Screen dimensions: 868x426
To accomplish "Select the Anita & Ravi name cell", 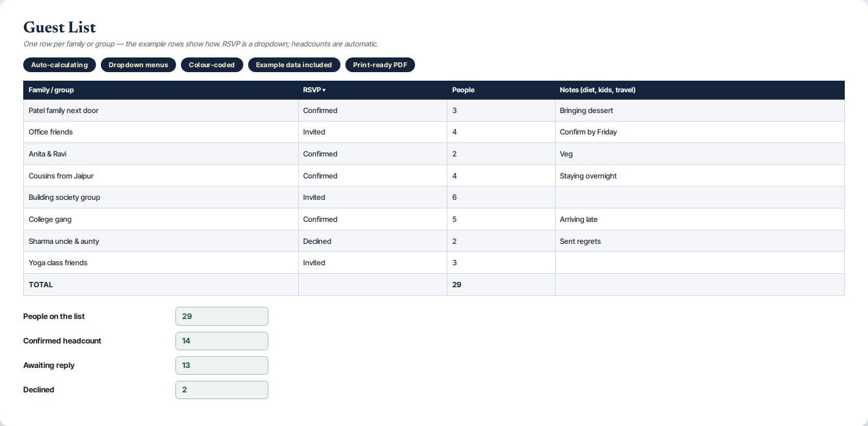I will (161, 154).
